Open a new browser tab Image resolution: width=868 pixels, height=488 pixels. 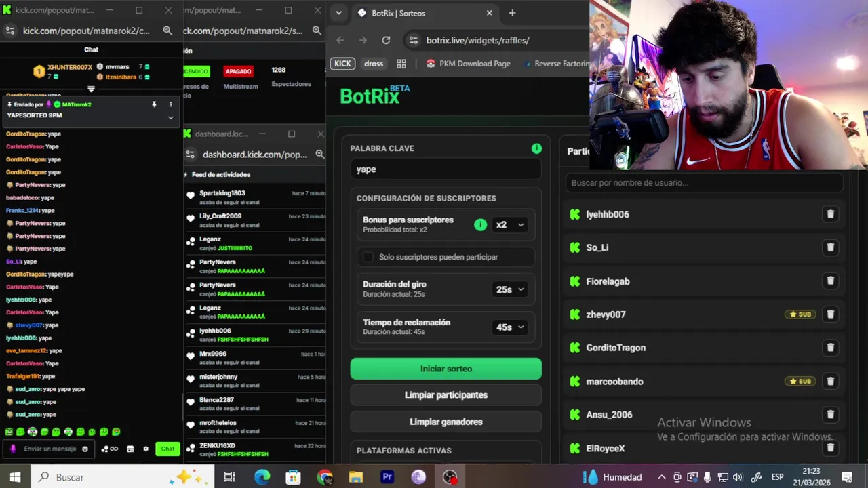(x=512, y=13)
